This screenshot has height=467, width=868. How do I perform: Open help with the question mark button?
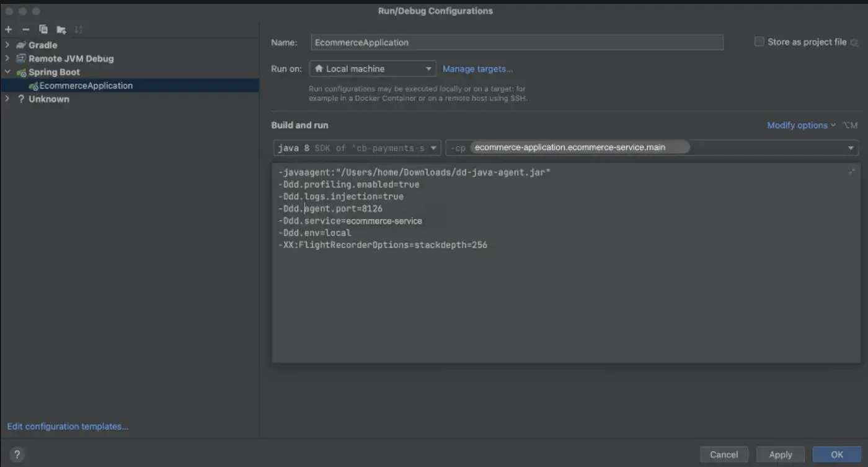coord(17,454)
